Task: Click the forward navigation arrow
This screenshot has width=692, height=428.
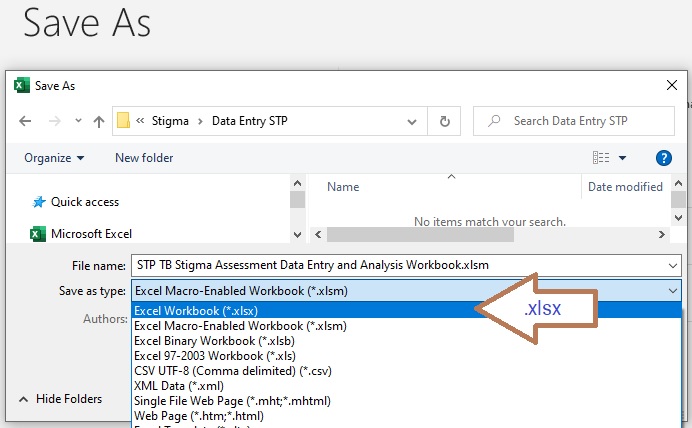Action: 55,121
